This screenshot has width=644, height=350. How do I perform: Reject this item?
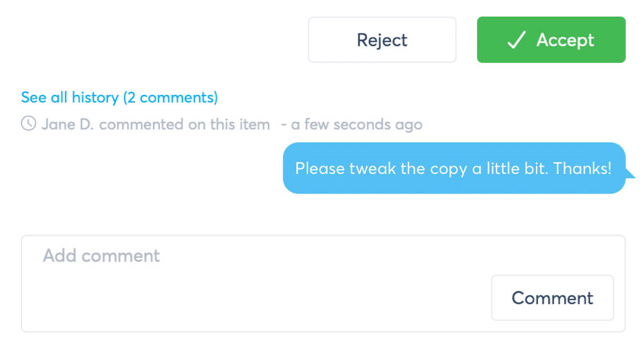382,40
